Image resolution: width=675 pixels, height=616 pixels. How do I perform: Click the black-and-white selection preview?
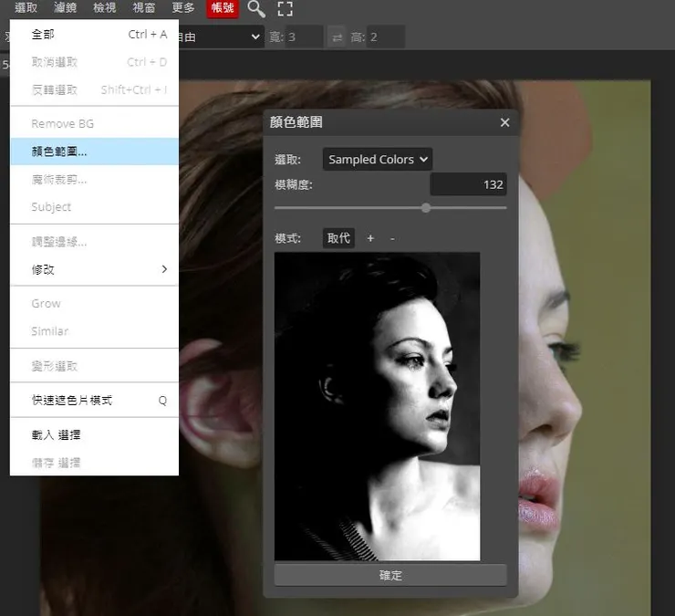[377, 407]
